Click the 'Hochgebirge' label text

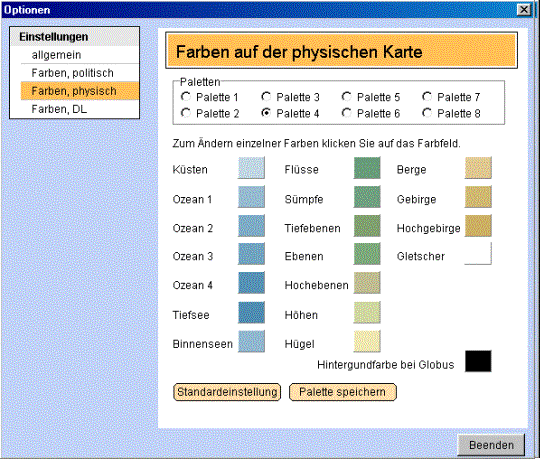[x=428, y=228]
